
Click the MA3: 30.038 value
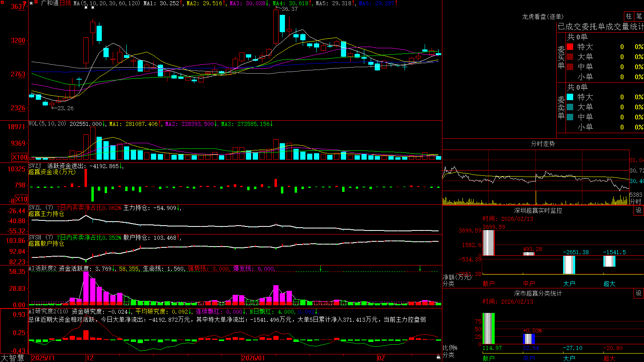pos(249,3)
